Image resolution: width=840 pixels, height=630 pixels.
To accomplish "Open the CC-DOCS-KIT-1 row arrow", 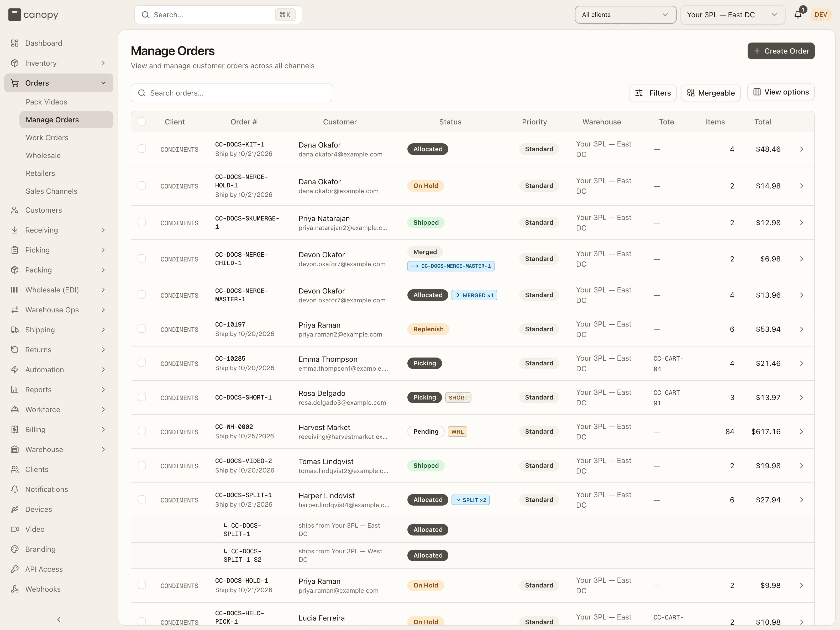I will click(x=801, y=149).
